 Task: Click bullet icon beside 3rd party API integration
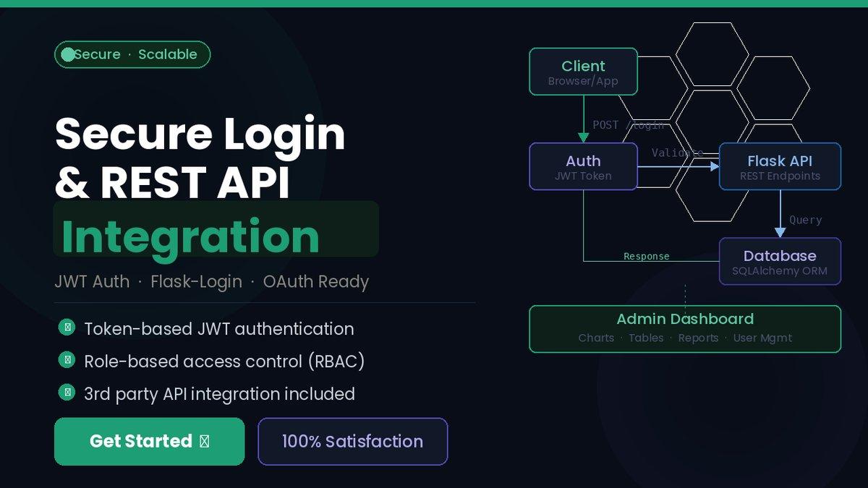point(67,393)
